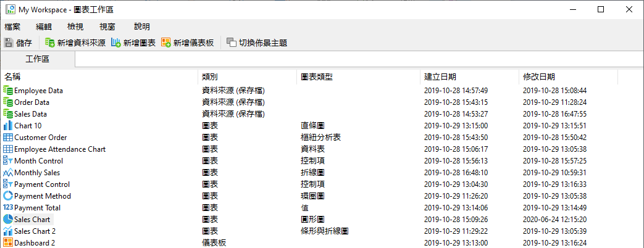
Task: Select the Order Data list item
Action: 32,102
